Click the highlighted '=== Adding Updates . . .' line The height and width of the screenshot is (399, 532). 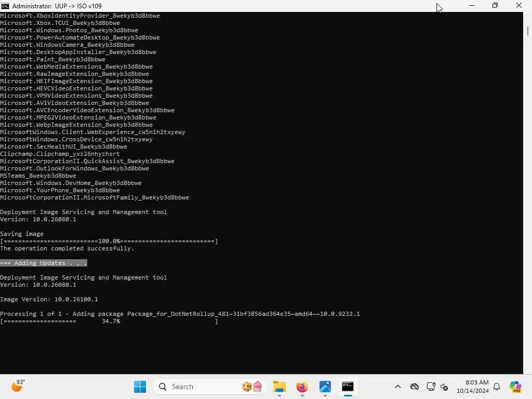coord(44,263)
